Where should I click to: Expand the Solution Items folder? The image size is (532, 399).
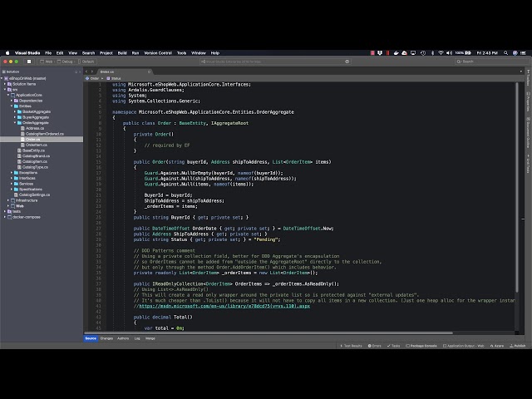(5, 84)
